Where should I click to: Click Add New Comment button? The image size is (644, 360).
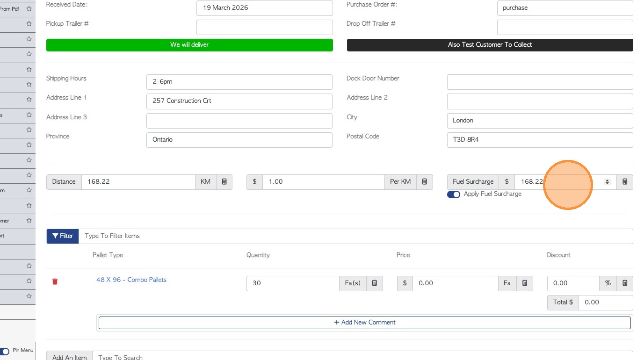[364, 323]
